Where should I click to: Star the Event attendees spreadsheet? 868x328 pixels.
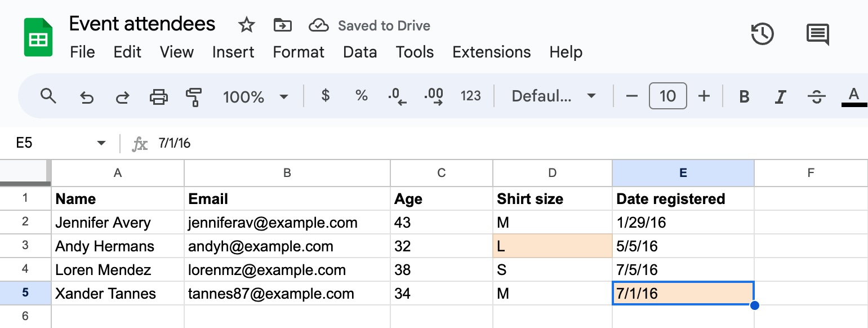click(246, 25)
